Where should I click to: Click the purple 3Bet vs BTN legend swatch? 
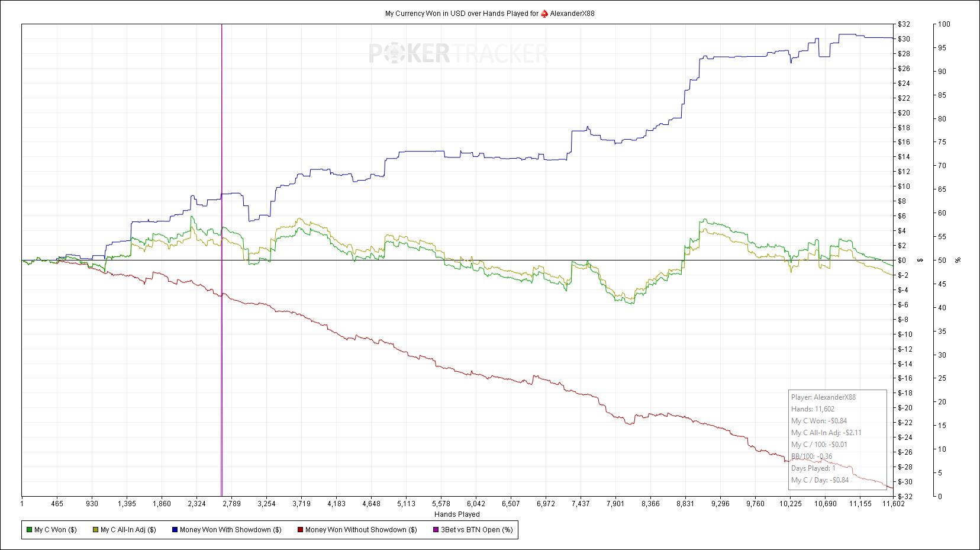(436, 530)
